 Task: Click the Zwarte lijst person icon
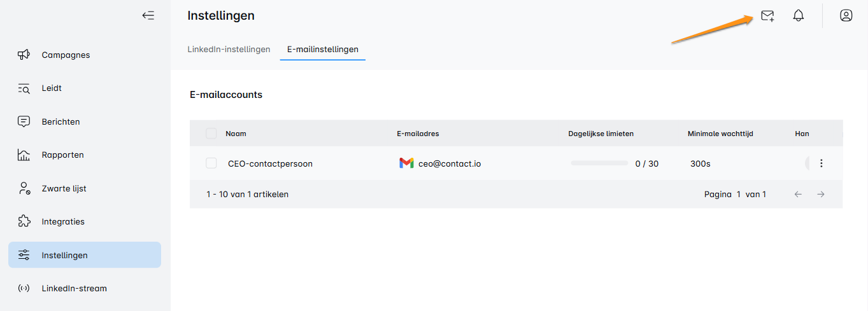(24, 188)
